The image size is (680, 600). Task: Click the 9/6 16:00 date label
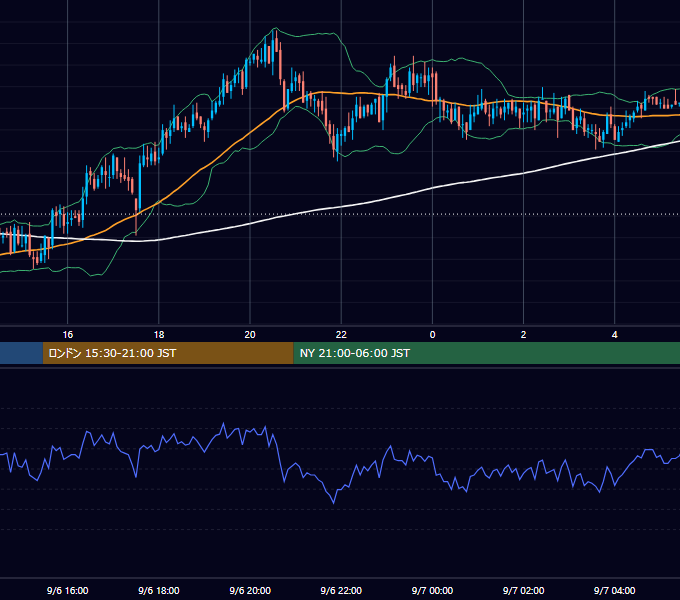coord(68,590)
